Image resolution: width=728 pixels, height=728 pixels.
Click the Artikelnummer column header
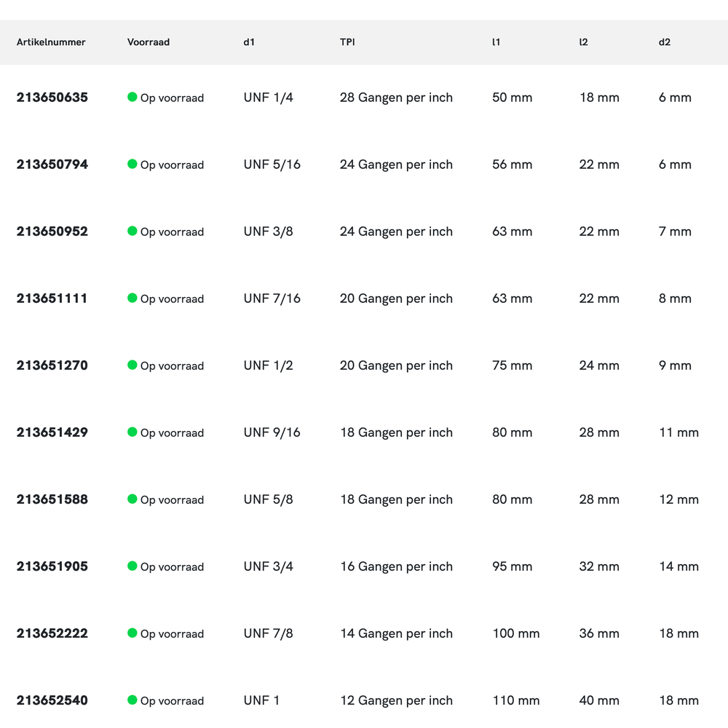coord(51,42)
